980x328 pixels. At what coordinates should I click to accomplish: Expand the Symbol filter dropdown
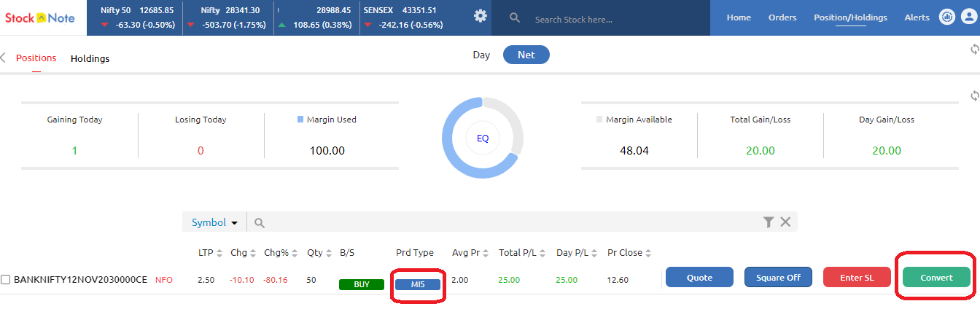(215, 222)
